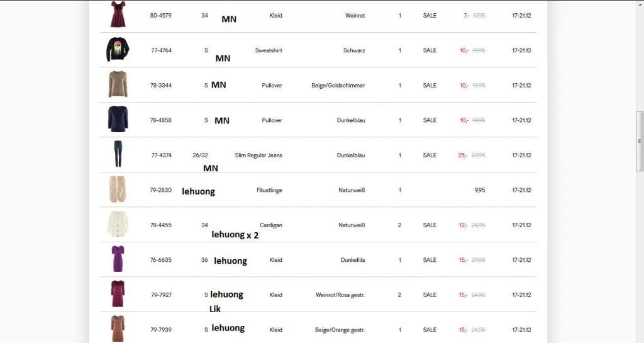Open the dark blue pullover thumbnail

pos(117,120)
